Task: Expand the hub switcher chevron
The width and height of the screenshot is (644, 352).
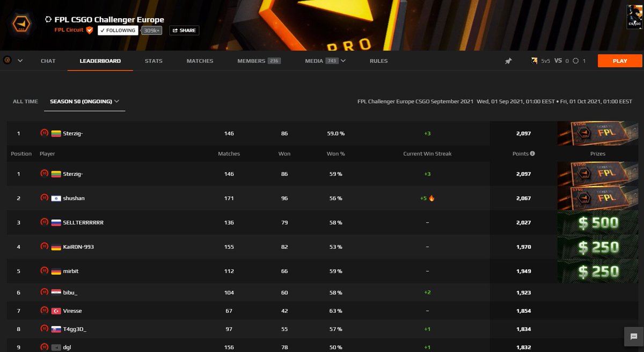Action: tap(20, 61)
